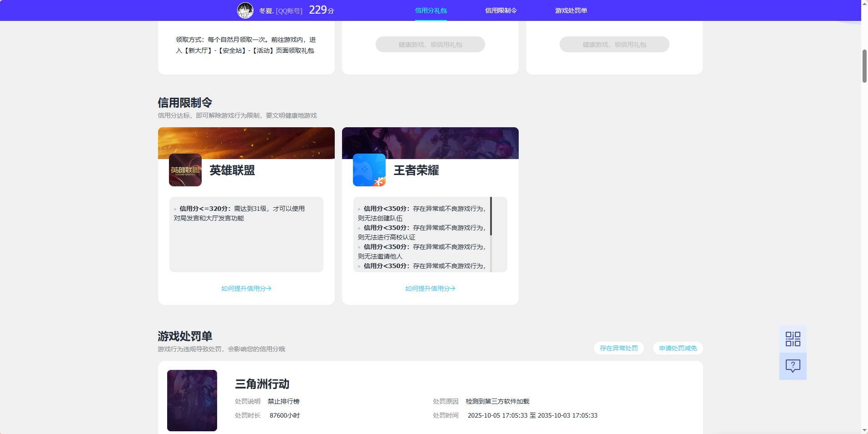Click right card's 健康游戏，领信用礼包 button
This screenshot has height=434, width=868.
click(614, 45)
